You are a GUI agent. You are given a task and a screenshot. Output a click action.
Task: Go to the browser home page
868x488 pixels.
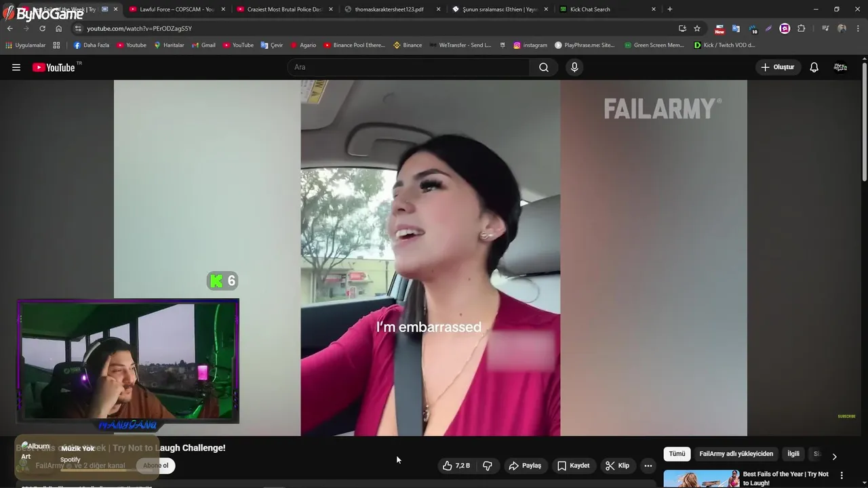pyautogui.click(x=58, y=28)
